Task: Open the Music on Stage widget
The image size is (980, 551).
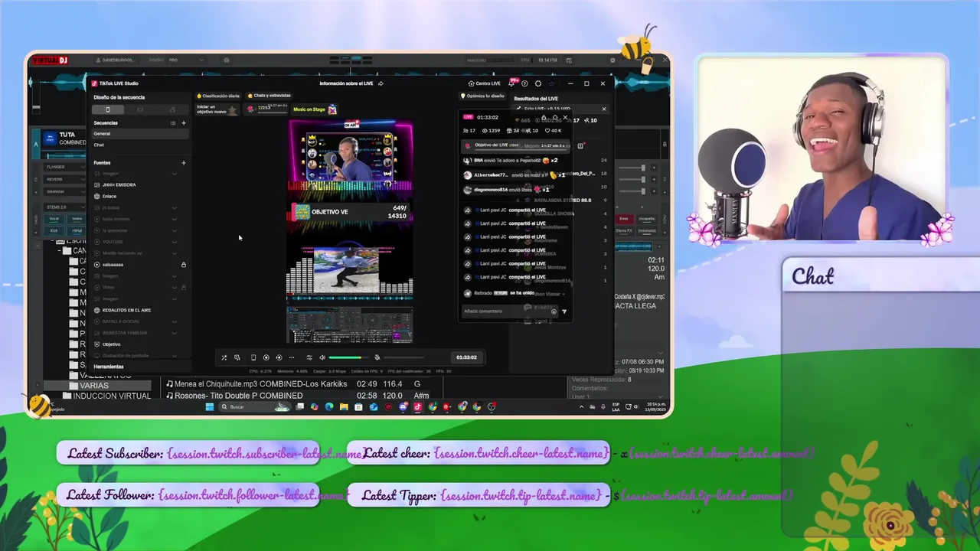Action: coord(315,109)
